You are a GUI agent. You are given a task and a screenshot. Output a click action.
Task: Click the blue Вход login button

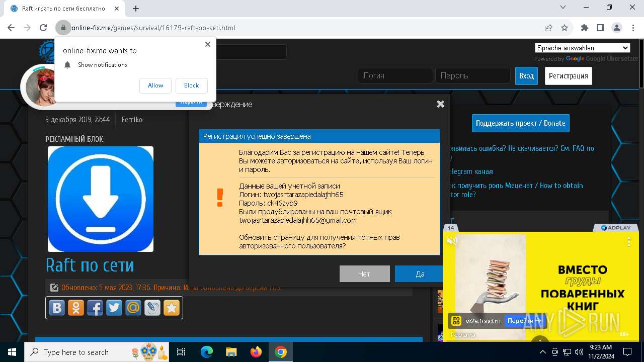tap(526, 76)
